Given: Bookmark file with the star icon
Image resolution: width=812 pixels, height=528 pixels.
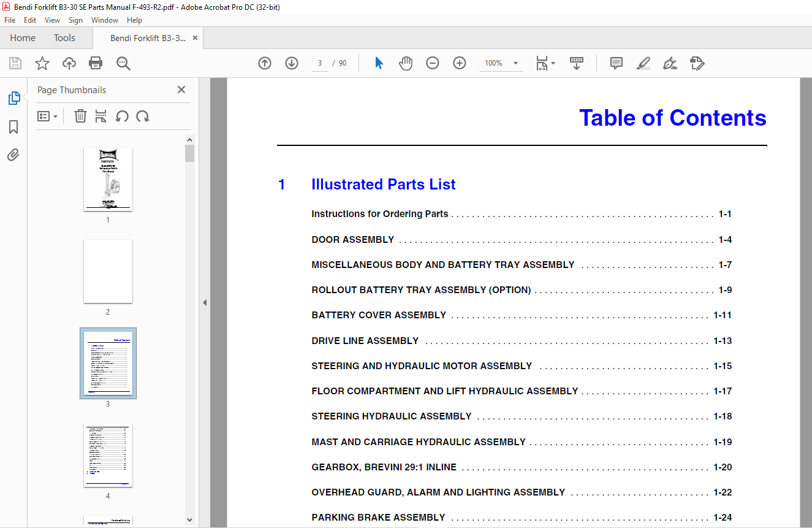Looking at the screenshot, I should tap(42, 63).
